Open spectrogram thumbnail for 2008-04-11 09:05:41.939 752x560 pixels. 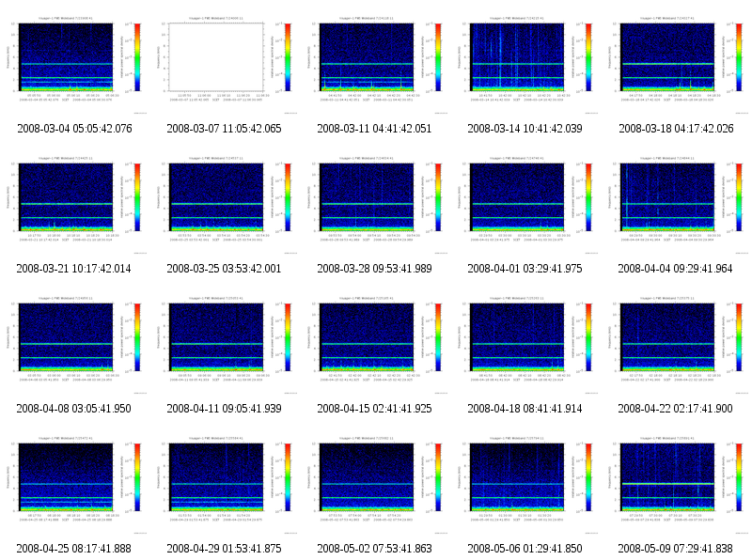(x=226, y=344)
